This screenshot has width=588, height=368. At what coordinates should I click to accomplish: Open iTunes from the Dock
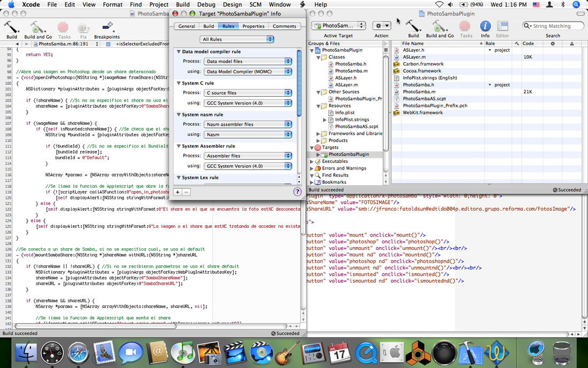tap(182, 353)
